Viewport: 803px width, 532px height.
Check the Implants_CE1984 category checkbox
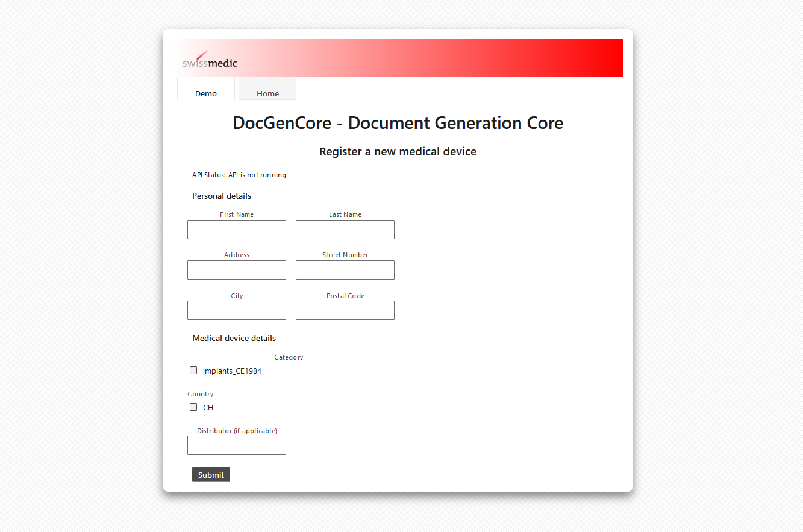(193, 371)
